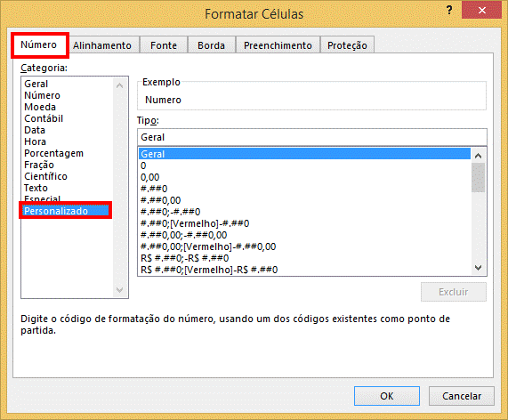Select the Número category in list
508x420 pixels.
(x=42, y=95)
